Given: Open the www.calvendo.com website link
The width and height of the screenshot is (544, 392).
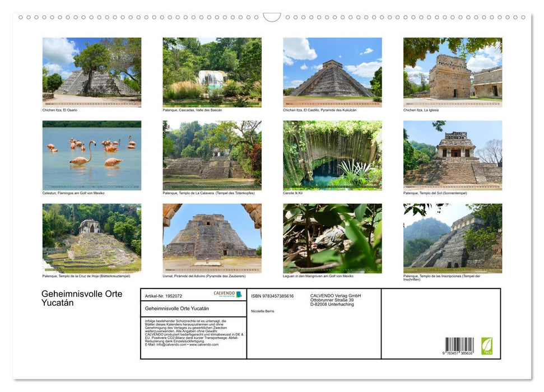Looking at the screenshot, I should click(x=204, y=344).
